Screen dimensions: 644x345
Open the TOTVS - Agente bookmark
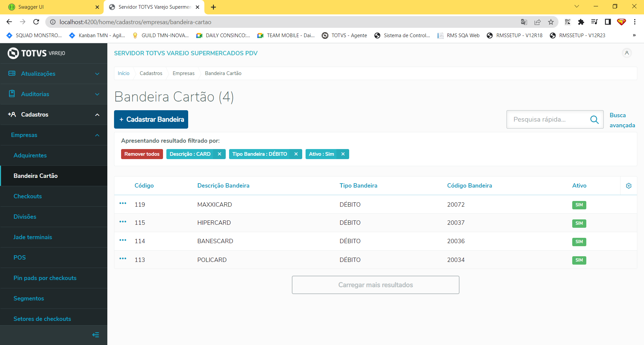tap(344, 36)
